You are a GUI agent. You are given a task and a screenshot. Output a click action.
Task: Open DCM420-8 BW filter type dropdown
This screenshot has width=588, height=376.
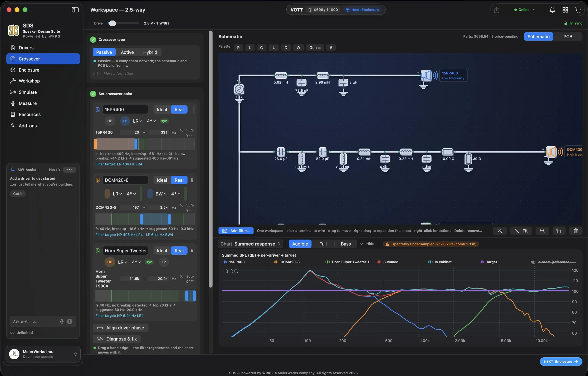(x=161, y=194)
